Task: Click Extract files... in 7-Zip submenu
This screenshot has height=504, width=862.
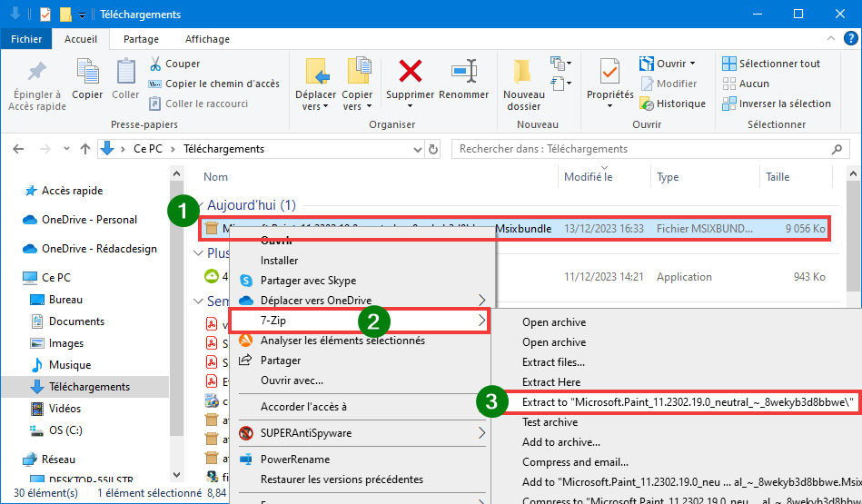Action: click(x=553, y=362)
